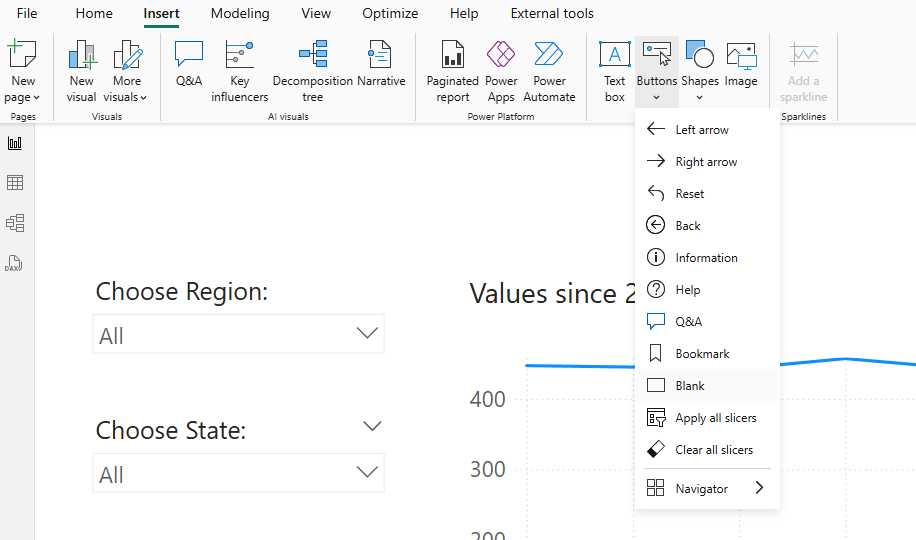Choose Bookmark button option
The width and height of the screenshot is (916, 540).
coord(702,354)
